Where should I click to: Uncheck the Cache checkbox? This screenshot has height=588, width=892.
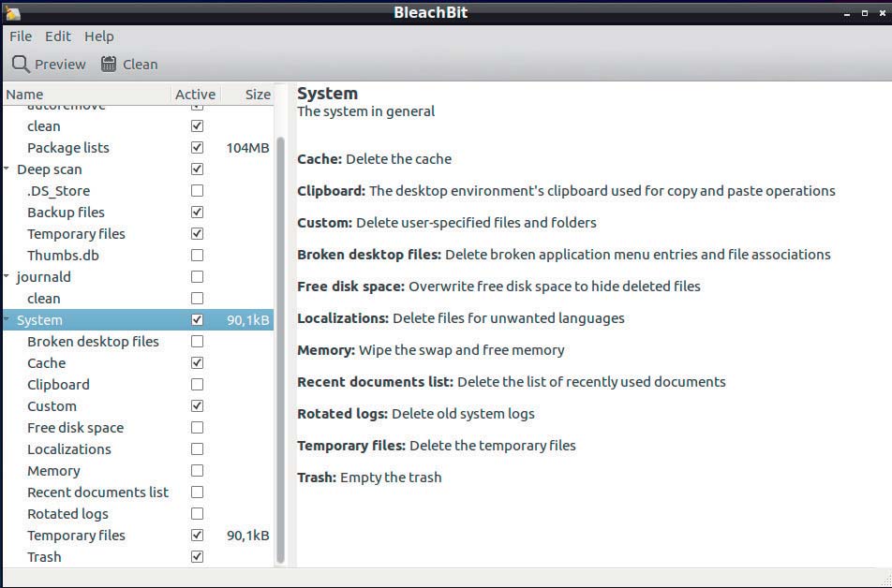[197, 362]
